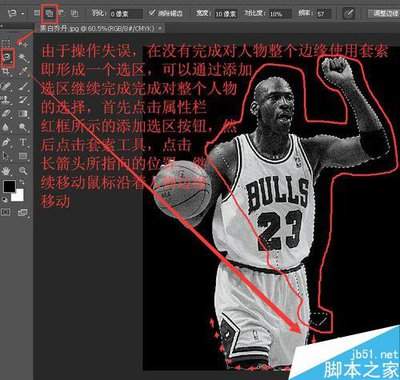Image resolution: width=400 pixels, height=380 pixels.
Task: Switch to the 黑白乔丹.jpg document tab
Action: click(x=97, y=28)
